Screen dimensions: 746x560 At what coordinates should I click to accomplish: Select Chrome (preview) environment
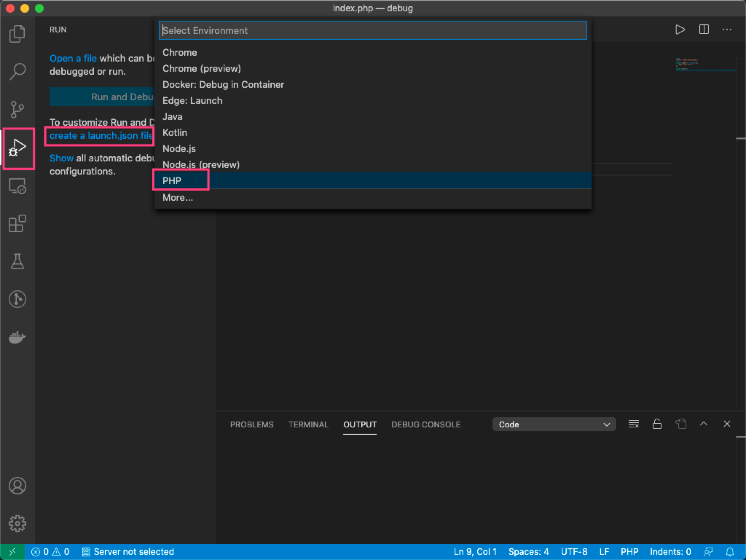[373, 68]
